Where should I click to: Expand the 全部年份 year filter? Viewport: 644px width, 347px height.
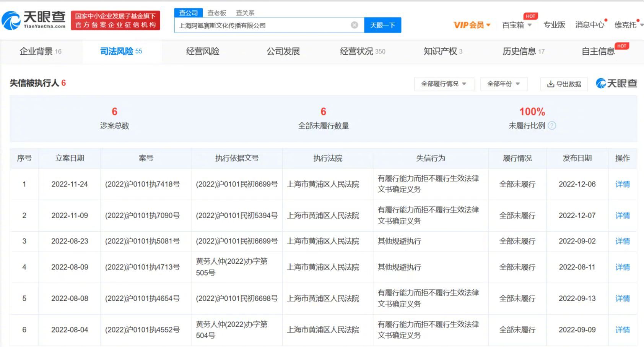tap(503, 84)
